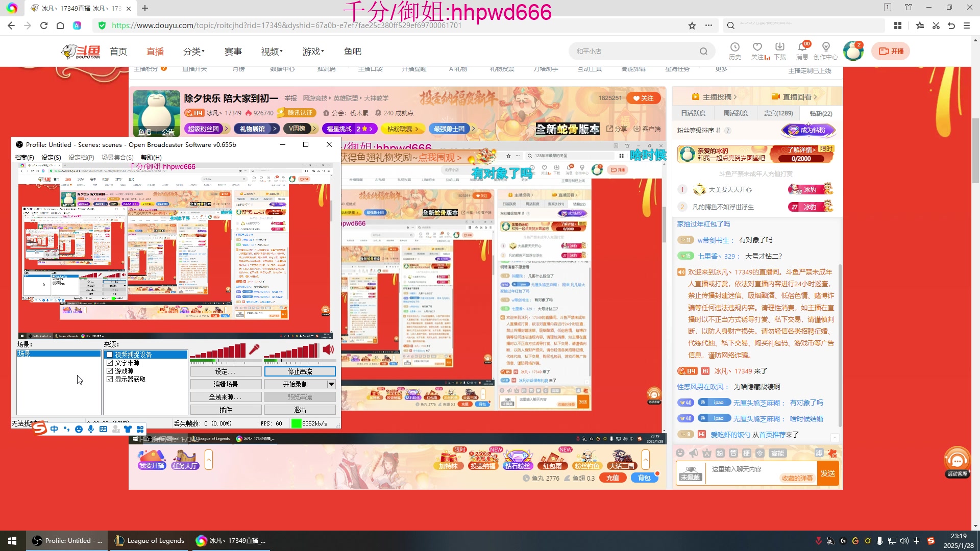Open the 档案(F) menu in OBS
The width and height of the screenshot is (980, 551).
pos(24,157)
